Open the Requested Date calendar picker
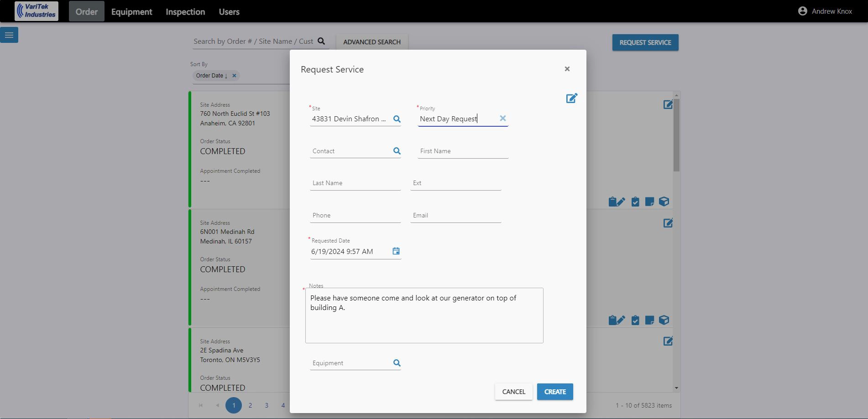 point(396,251)
